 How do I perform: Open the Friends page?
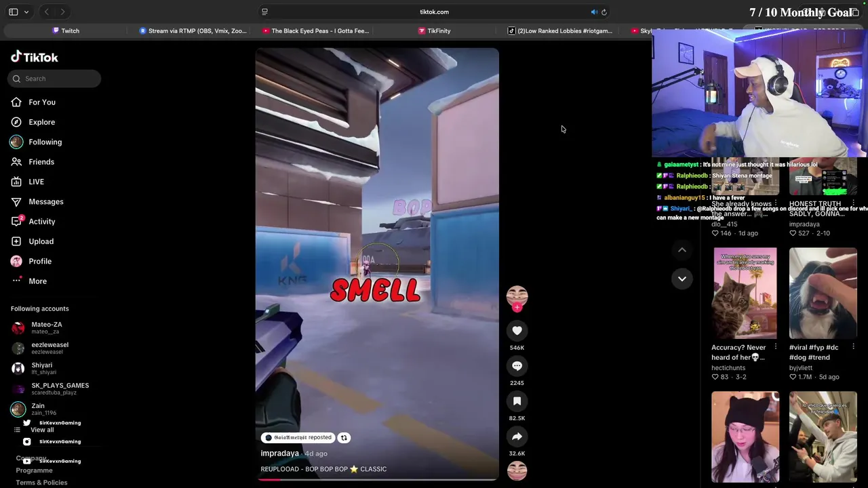tap(41, 162)
